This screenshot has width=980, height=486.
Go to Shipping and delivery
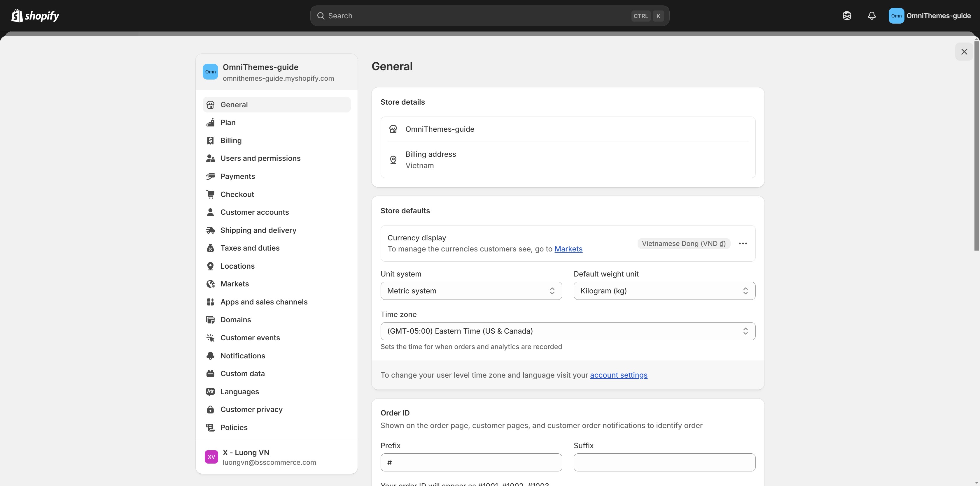pos(276,230)
